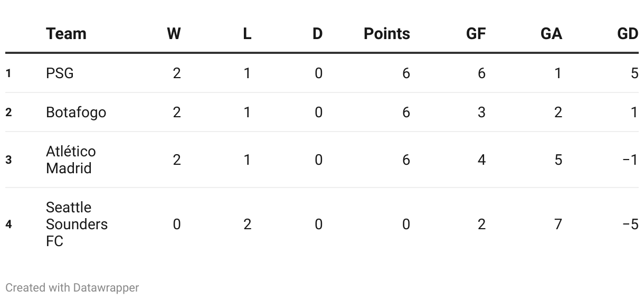The height and width of the screenshot is (300, 644).
Task: Click the Team column header
Action: pyautogui.click(x=66, y=34)
